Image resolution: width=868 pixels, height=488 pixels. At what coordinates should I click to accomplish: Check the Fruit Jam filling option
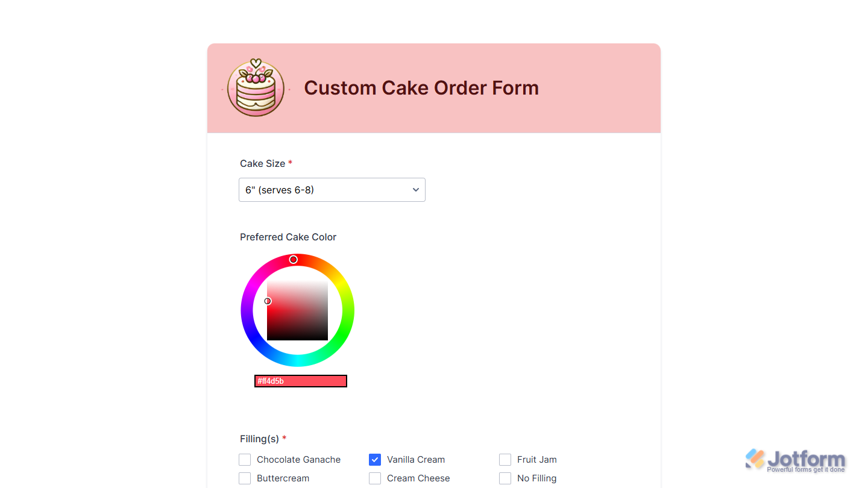[x=505, y=459]
